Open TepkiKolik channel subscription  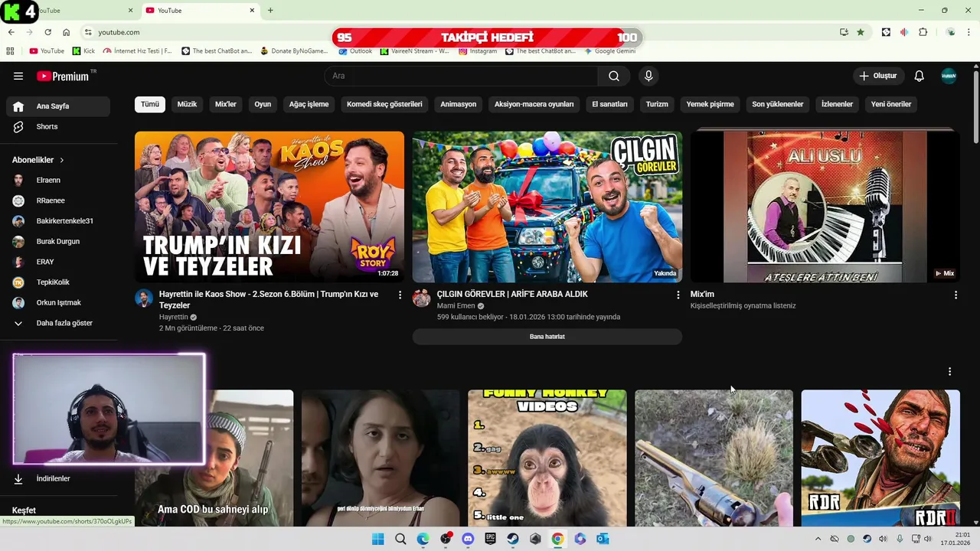[58, 282]
